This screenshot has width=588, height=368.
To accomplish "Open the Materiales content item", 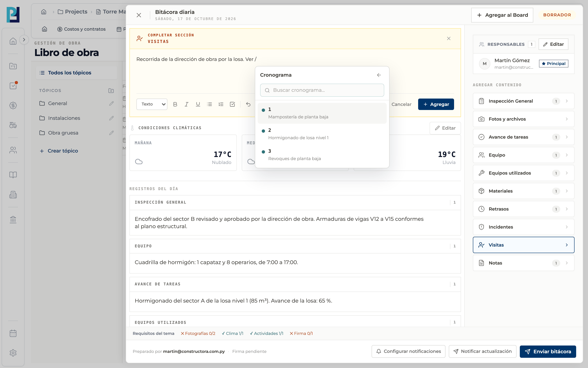I will [523, 191].
